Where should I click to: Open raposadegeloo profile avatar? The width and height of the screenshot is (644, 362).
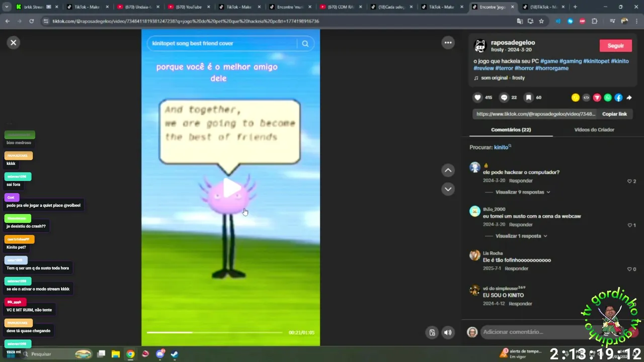tap(480, 46)
